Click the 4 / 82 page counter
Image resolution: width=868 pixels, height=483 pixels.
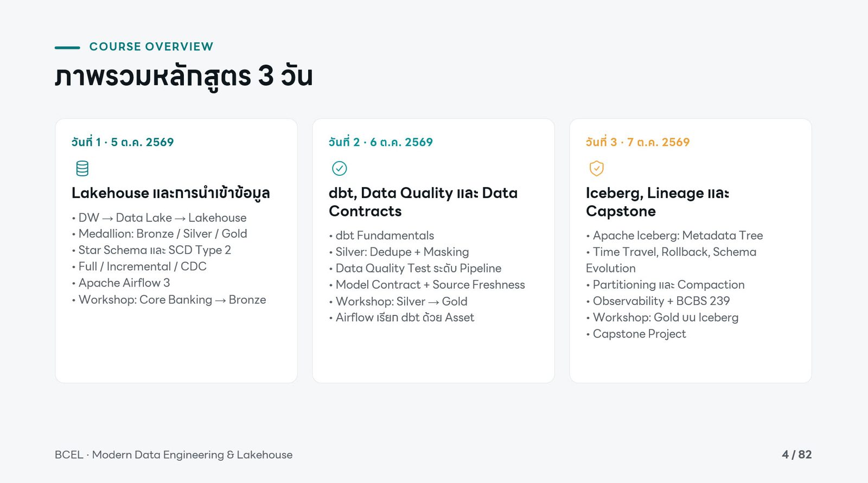click(x=797, y=455)
